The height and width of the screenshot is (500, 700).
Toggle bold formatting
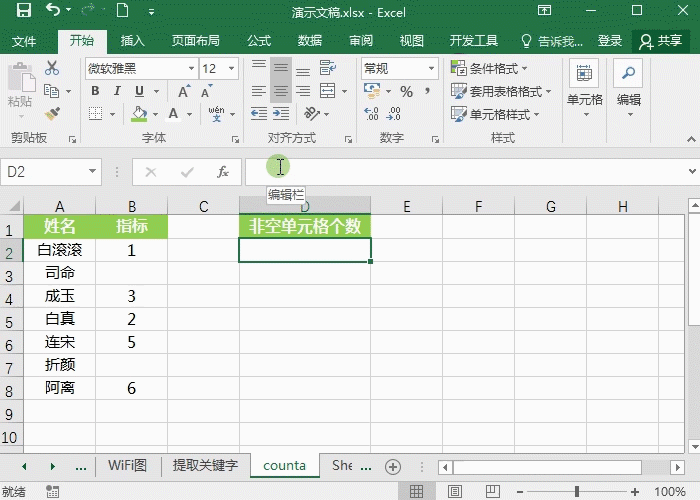pos(95,91)
